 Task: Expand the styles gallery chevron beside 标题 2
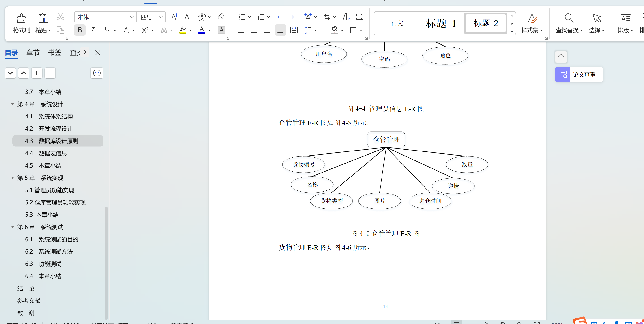click(x=511, y=31)
